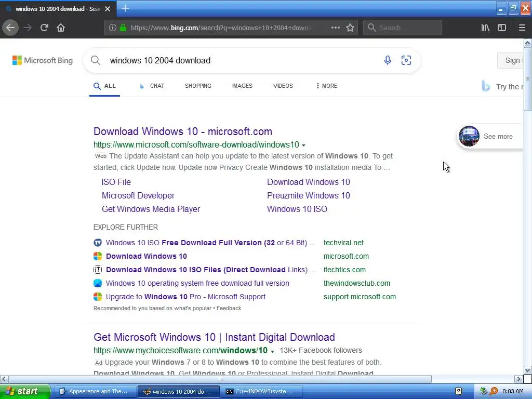The image size is (532, 399).
Task: Click the vertical scrollbar up arrow
Action: 528,43
